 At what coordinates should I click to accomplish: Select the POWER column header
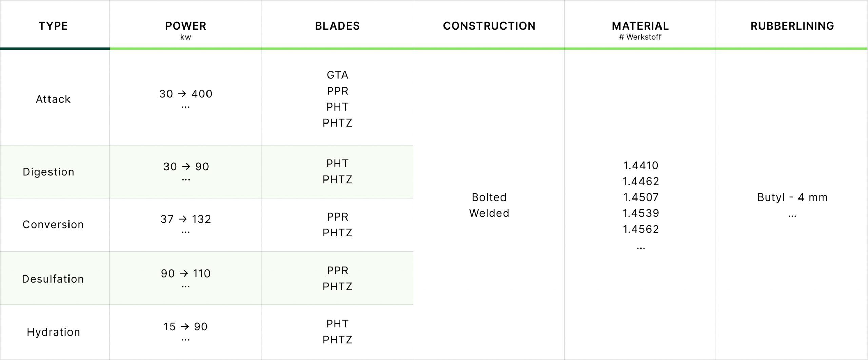point(185,26)
